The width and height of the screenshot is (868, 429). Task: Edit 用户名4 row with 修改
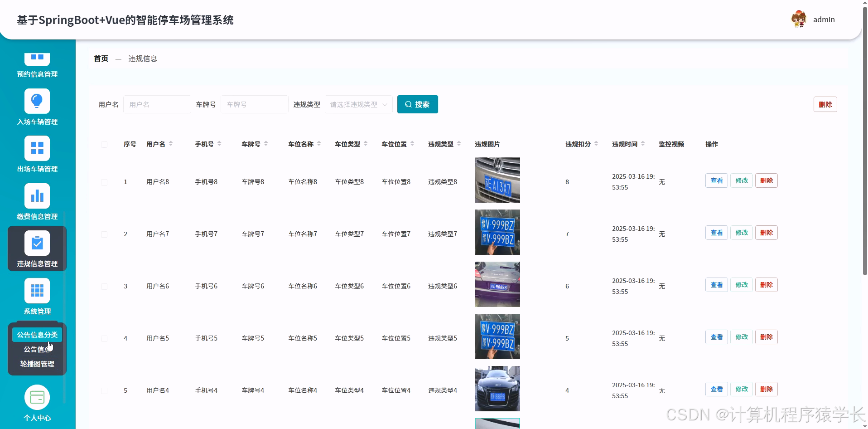(x=742, y=389)
